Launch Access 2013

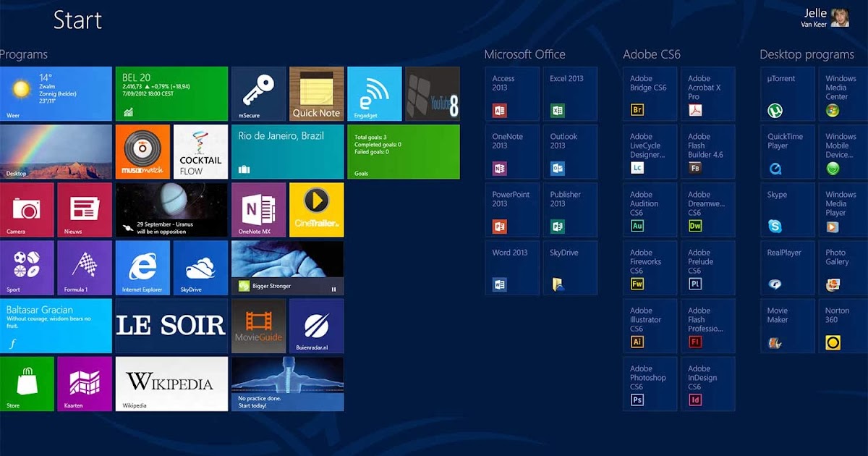[x=512, y=94]
